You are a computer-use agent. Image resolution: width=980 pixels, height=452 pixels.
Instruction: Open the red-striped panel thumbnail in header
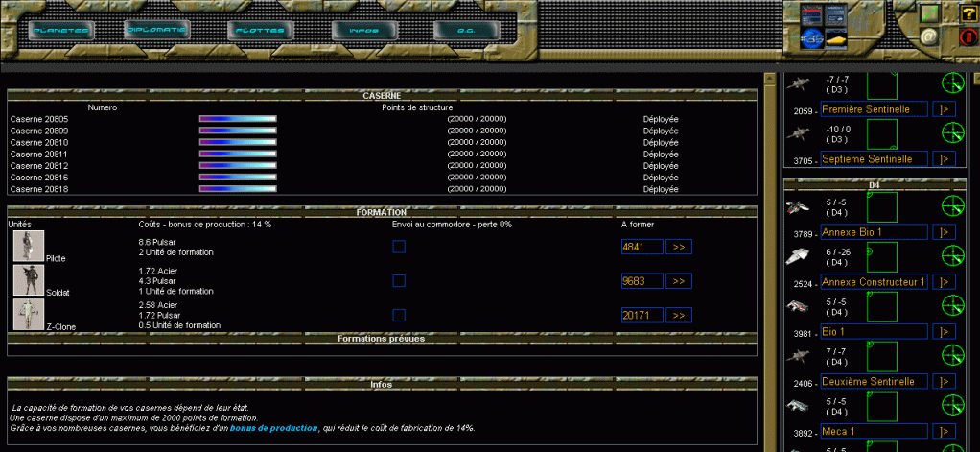[x=812, y=15]
